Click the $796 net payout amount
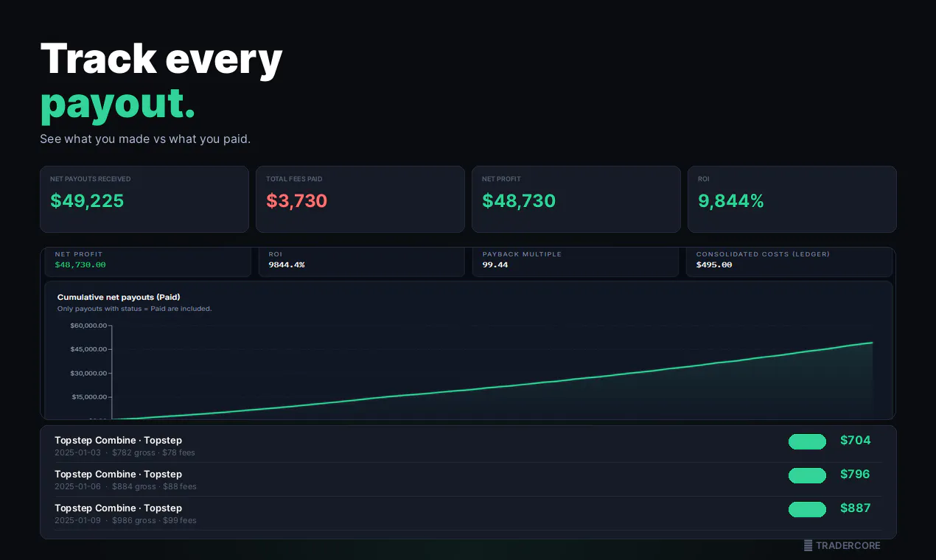The height and width of the screenshot is (560, 936). (856, 475)
